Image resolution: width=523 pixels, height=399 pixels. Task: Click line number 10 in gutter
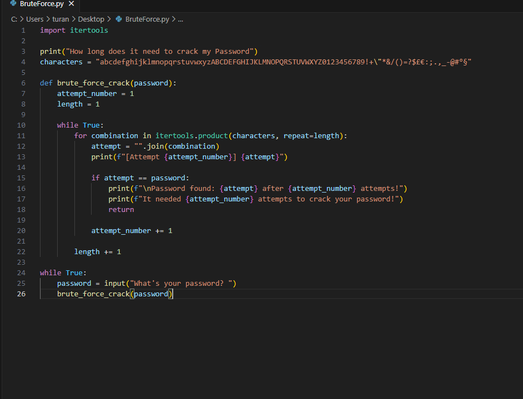[21, 125]
